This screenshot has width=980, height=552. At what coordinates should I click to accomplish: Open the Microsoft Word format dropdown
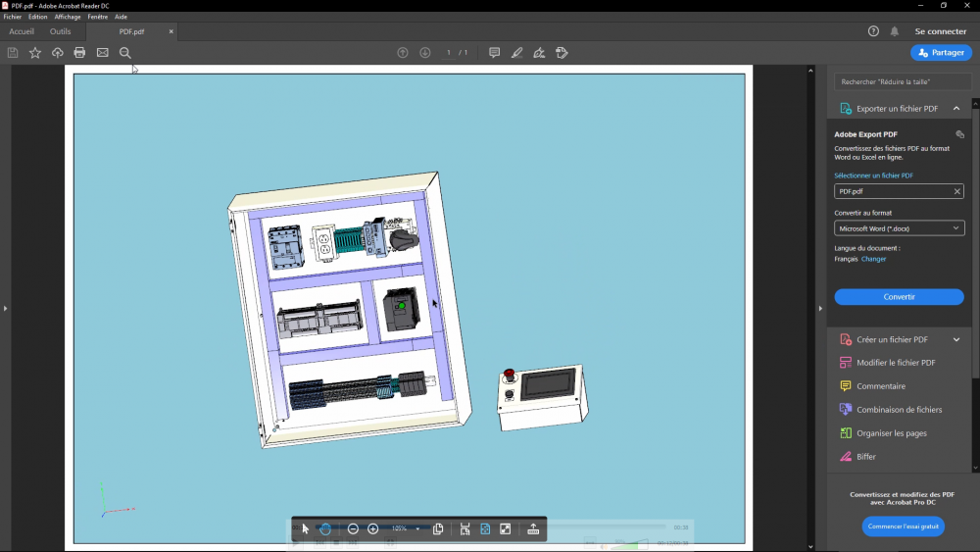[x=900, y=228]
